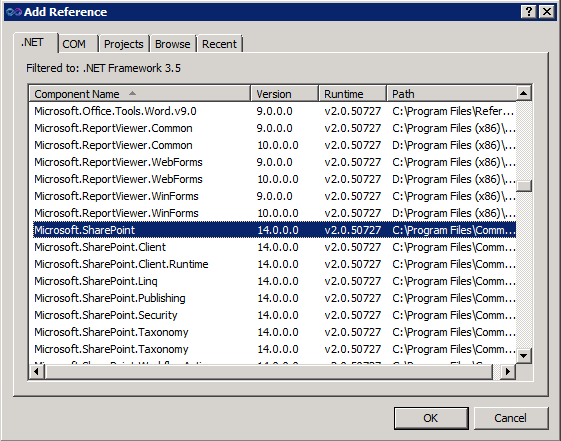Open the Recent tab
Screen dimensions: 561x441
click(219, 44)
